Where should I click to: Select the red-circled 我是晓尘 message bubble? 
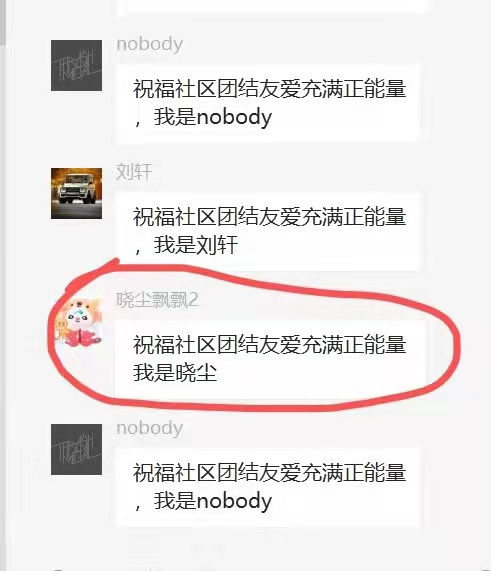[270, 360]
